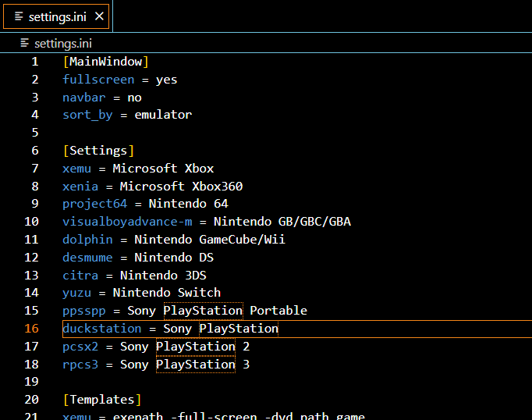Click the visualboyadvance-m key

[128, 222]
